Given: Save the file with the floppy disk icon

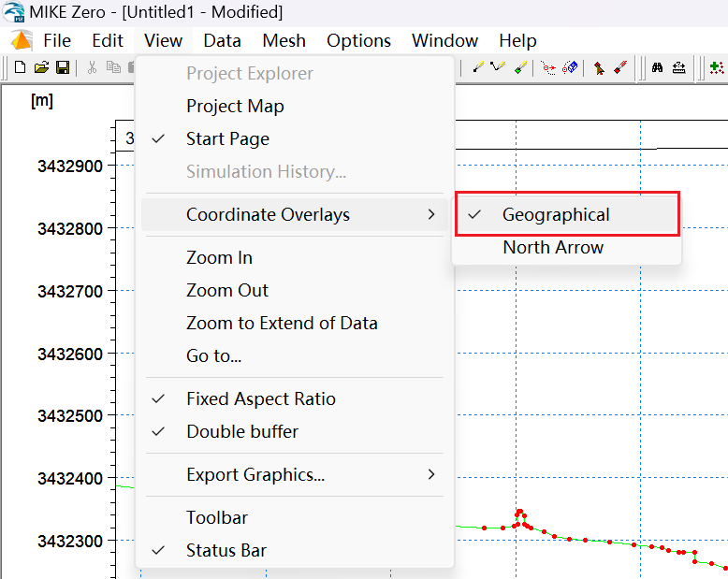Looking at the screenshot, I should [x=63, y=67].
